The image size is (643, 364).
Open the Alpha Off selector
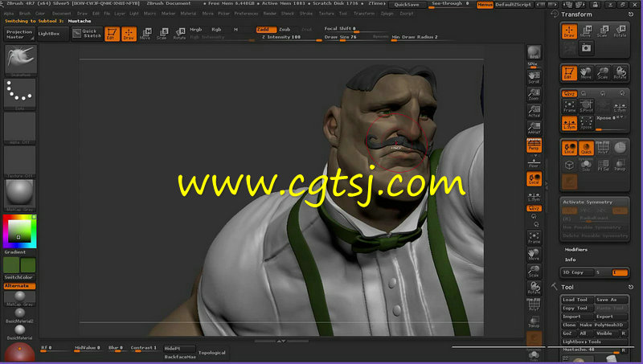pos(20,129)
